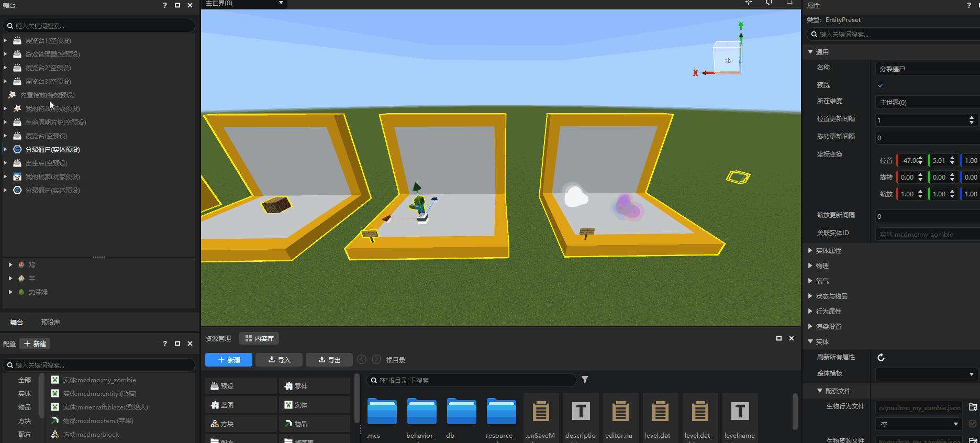Toggle the 预览 checkbox
The height and width of the screenshot is (443, 980).
881,85
